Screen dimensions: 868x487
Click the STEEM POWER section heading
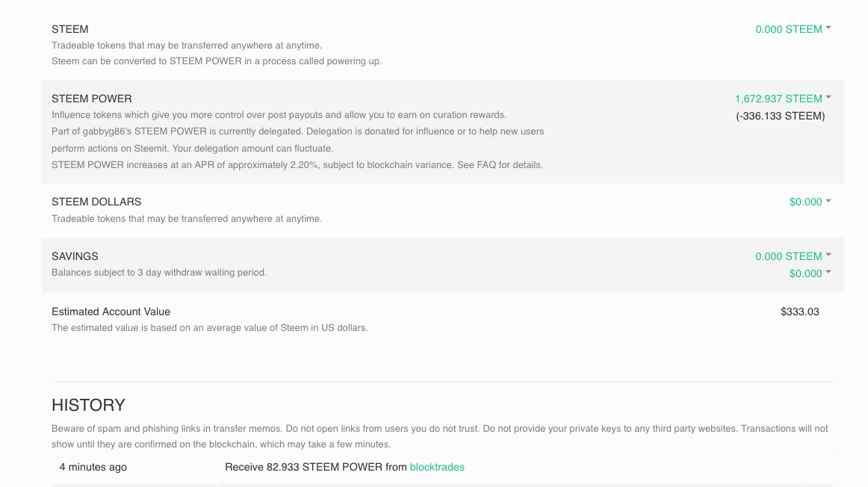(91, 99)
